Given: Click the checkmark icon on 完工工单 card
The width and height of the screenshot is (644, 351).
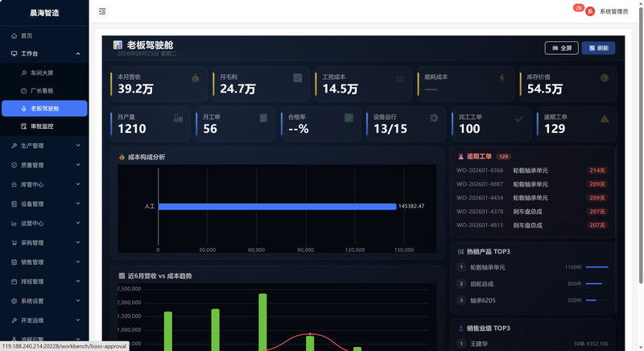Looking at the screenshot, I should pyautogui.click(x=519, y=118).
